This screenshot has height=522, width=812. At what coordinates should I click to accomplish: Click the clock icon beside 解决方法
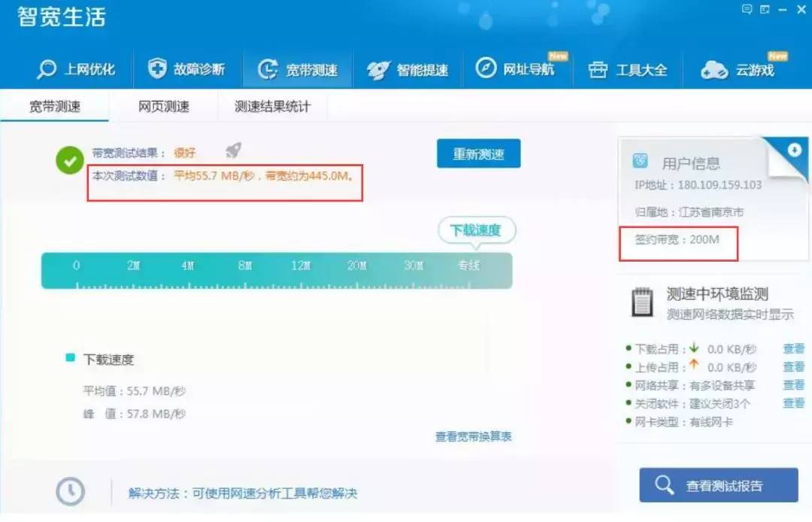coord(71,491)
